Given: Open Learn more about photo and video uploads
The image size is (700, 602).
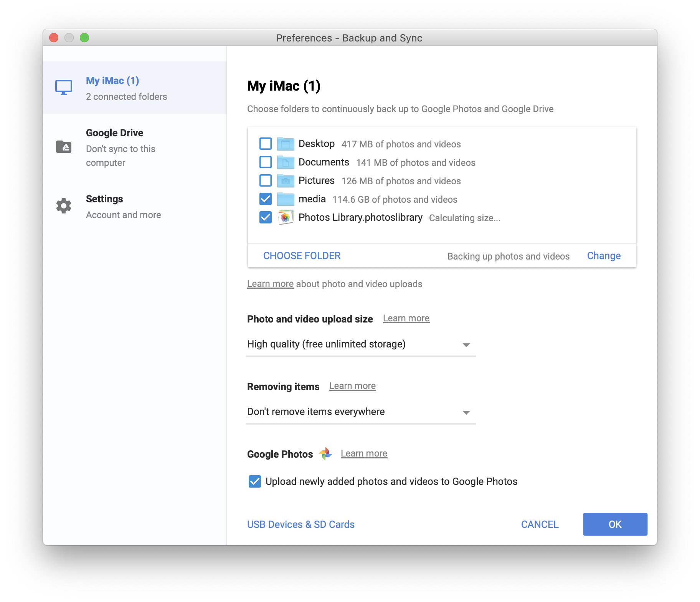Looking at the screenshot, I should click(x=270, y=284).
